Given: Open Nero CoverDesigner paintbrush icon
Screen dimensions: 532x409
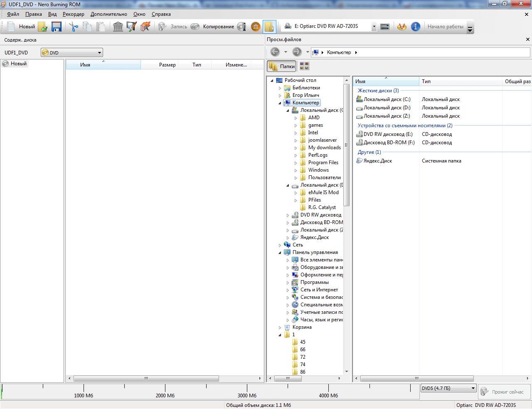Looking at the screenshot, I should (x=131, y=27).
